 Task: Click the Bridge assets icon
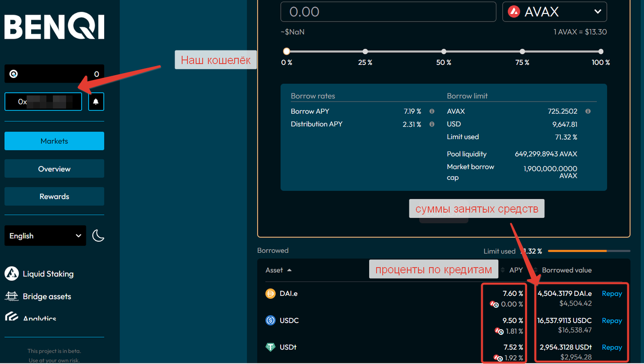click(12, 296)
